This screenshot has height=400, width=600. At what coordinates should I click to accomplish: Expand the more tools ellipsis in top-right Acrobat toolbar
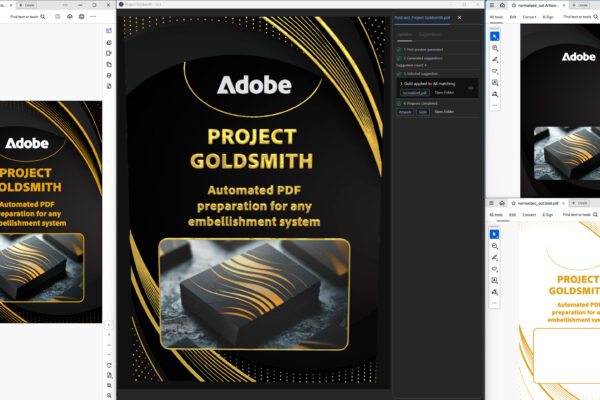click(495, 105)
